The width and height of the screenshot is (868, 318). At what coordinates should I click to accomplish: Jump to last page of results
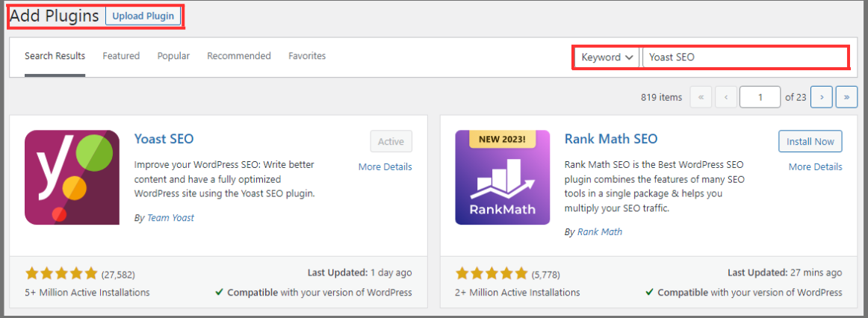[x=846, y=97]
